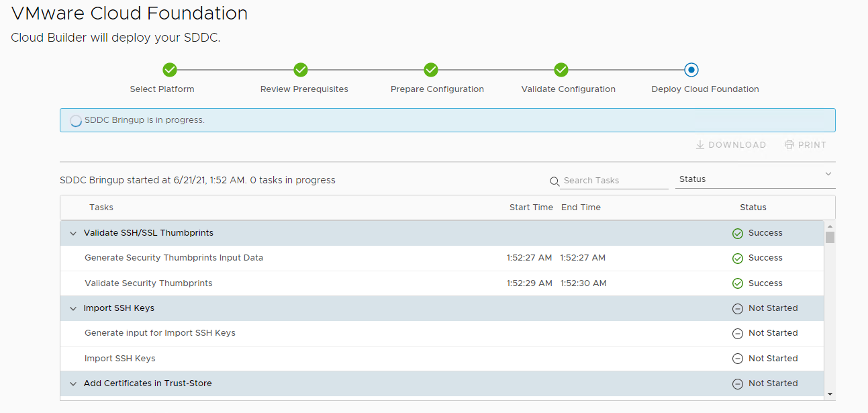Click the Tasks column header
The height and width of the screenshot is (413, 868).
pyautogui.click(x=101, y=208)
